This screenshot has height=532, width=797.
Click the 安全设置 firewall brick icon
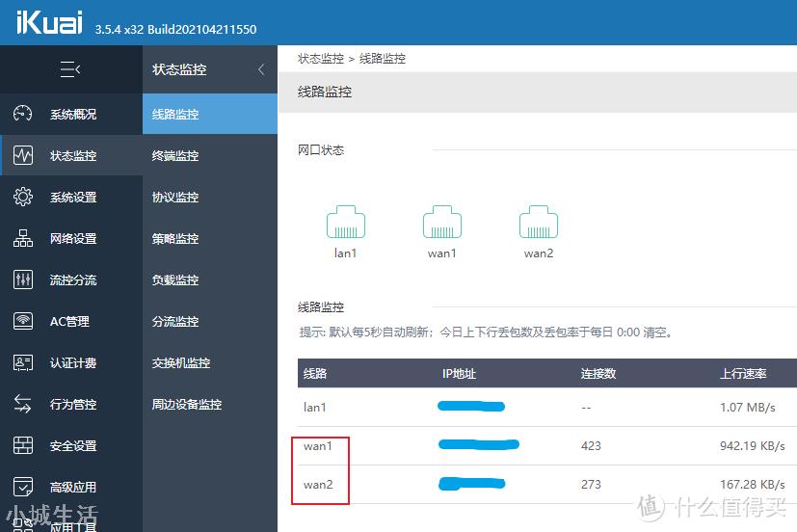coord(23,445)
